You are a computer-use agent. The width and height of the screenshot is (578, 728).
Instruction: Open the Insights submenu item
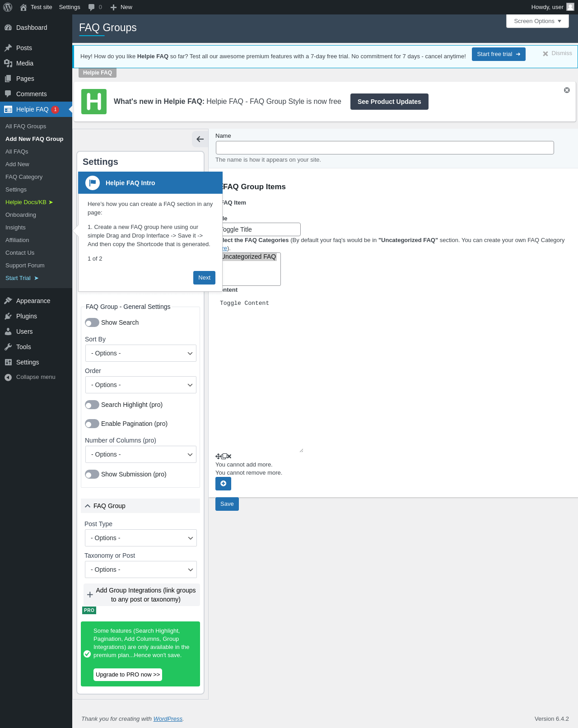click(15, 228)
